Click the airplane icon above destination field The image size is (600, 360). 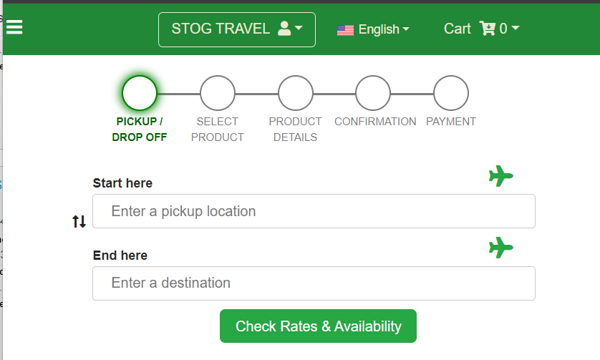tap(501, 248)
